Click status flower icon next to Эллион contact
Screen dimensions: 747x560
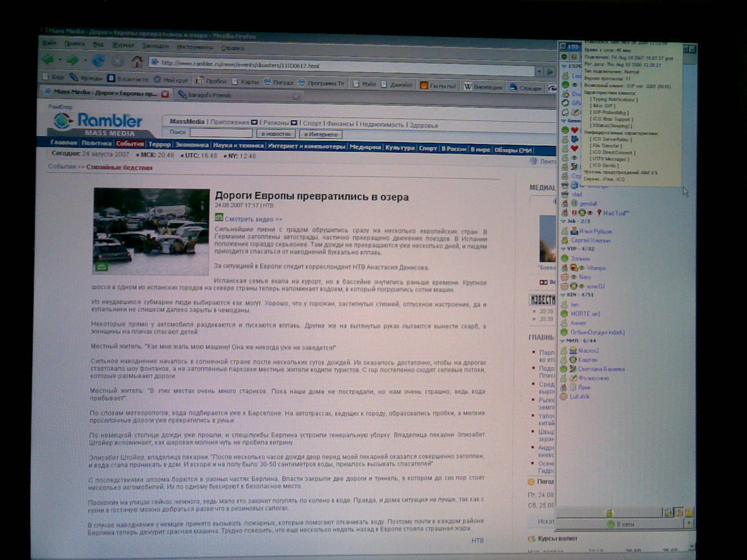tap(564, 258)
